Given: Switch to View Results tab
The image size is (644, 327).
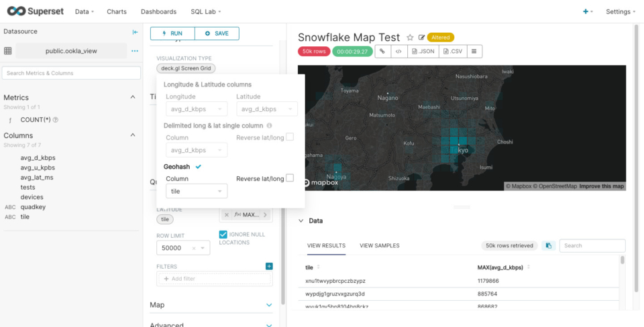Looking at the screenshot, I should tap(326, 246).
